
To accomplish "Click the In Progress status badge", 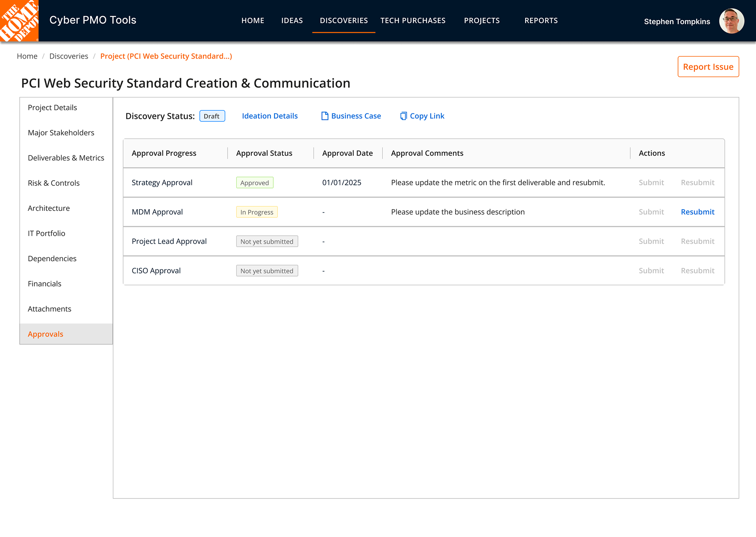I will click(x=257, y=212).
